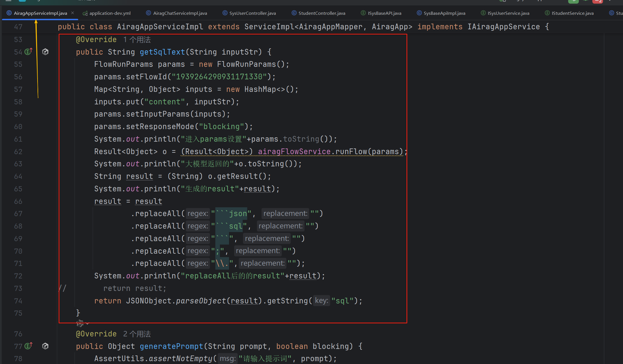Switch to ISysUserService.java tab
The width and height of the screenshot is (623, 364).
click(x=505, y=13)
